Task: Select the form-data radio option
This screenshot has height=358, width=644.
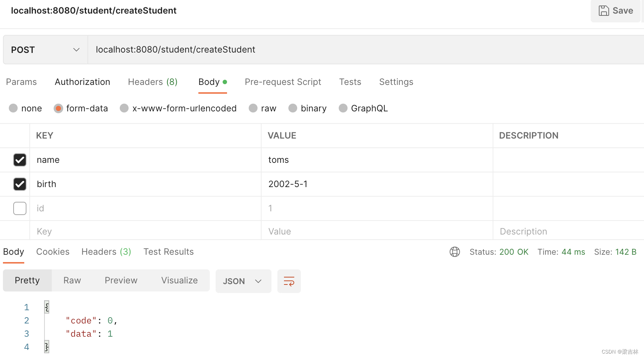Action: click(x=58, y=108)
